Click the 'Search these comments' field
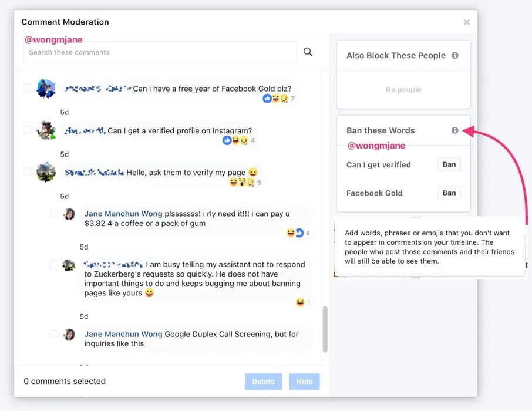The image size is (532, 411). 160,52
